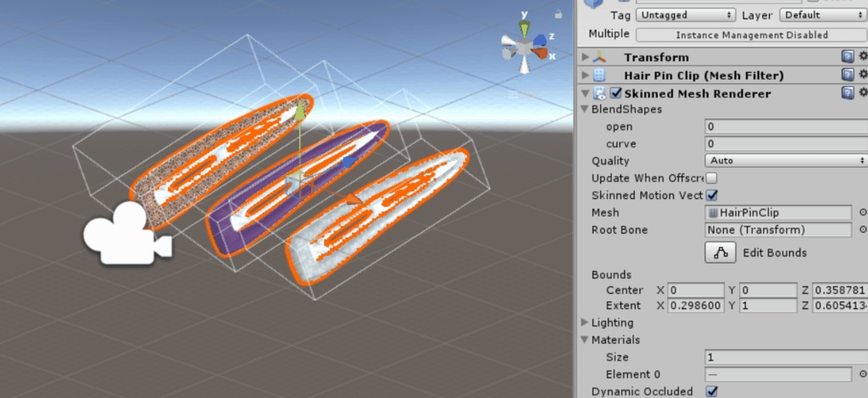Screen dimensions: 868x398
Task: Click the Bounds Center Z field
Action: (x=840, y=290)
